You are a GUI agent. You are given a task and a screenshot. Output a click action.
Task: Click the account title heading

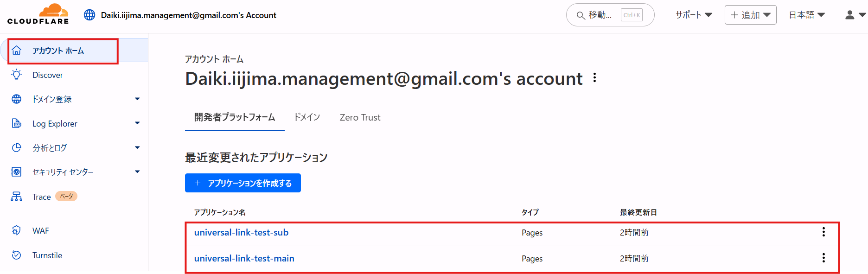pos(384,79)
